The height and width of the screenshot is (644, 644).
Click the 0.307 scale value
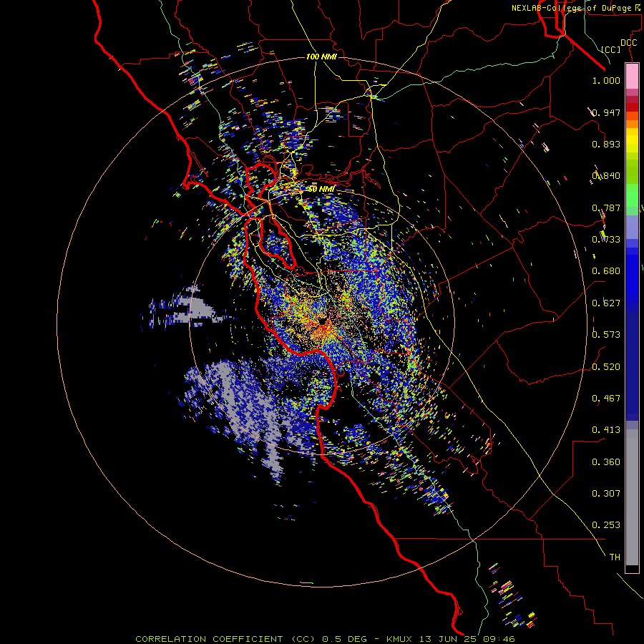(x=606, y=494)
